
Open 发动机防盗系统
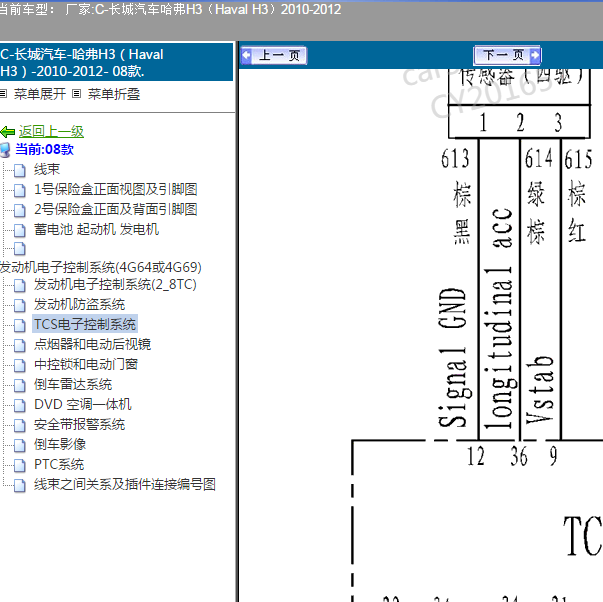[79, 305]
